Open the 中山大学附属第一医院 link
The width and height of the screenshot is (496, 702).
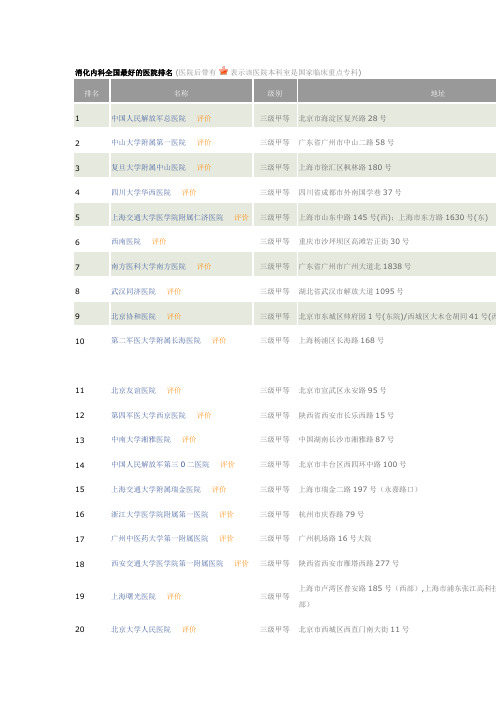click(149, 142)
